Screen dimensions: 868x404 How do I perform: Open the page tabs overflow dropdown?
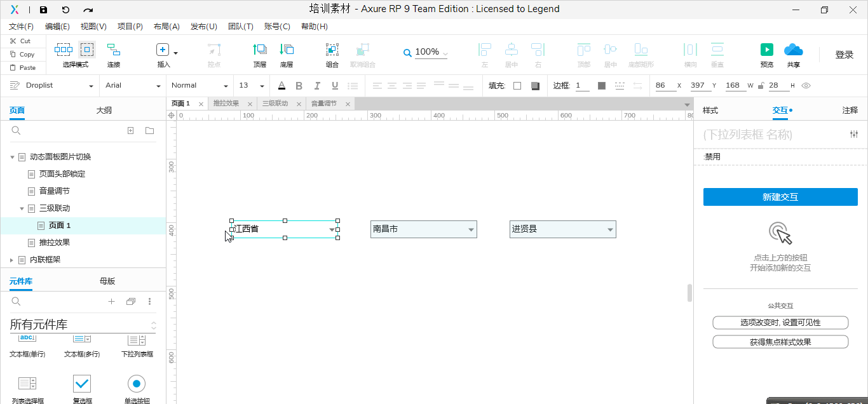click(x=687, y=105)
